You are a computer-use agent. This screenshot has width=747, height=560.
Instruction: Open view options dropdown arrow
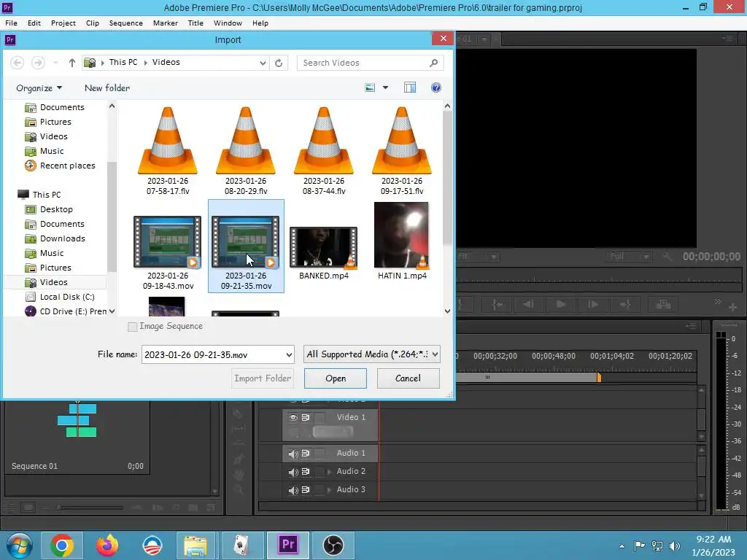click(x=385, y=87)
